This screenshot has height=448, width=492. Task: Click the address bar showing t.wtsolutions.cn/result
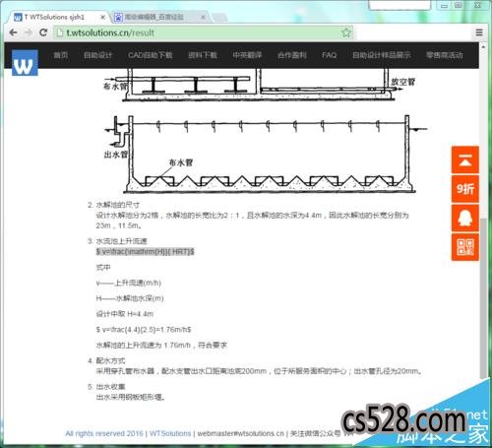tap(203, 32)
